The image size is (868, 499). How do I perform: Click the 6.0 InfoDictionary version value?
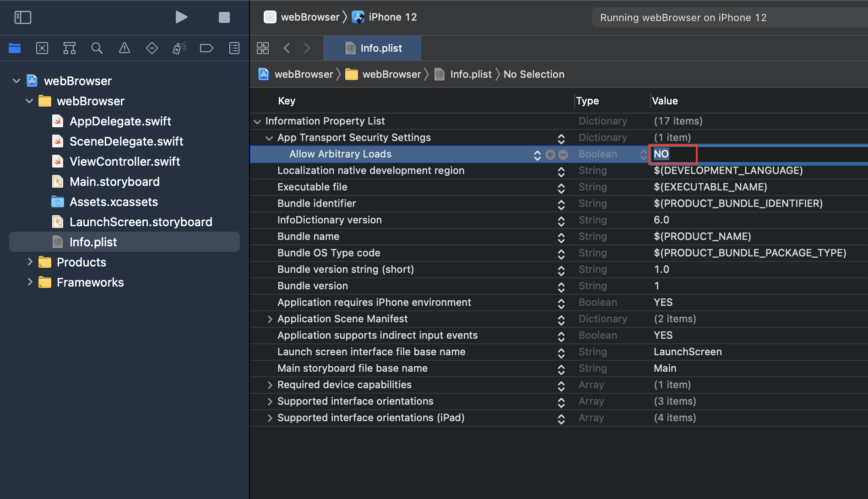(662, 220)
